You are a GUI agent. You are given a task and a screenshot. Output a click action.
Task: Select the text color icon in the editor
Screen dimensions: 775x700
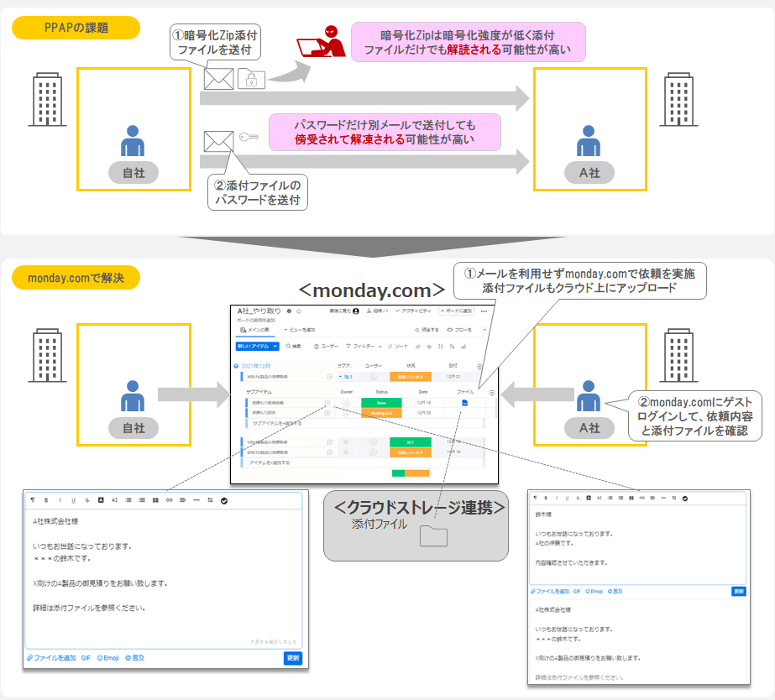(101, 500)
